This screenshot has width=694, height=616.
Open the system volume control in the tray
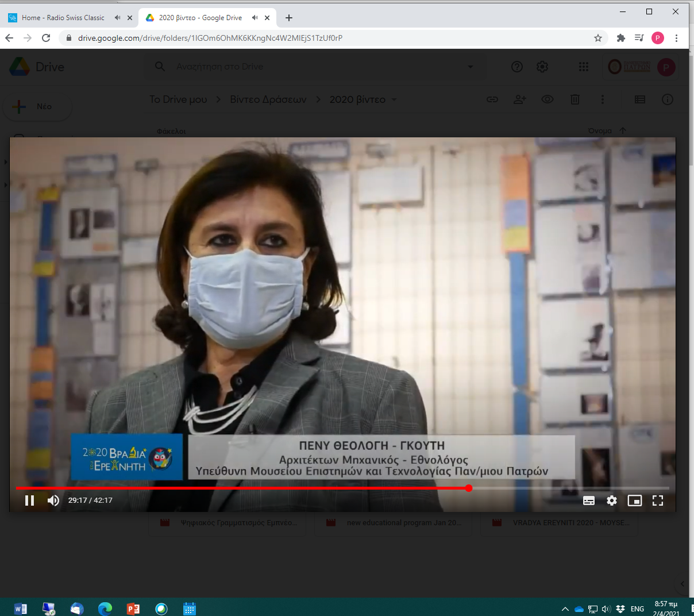click(x=606, y=609)
